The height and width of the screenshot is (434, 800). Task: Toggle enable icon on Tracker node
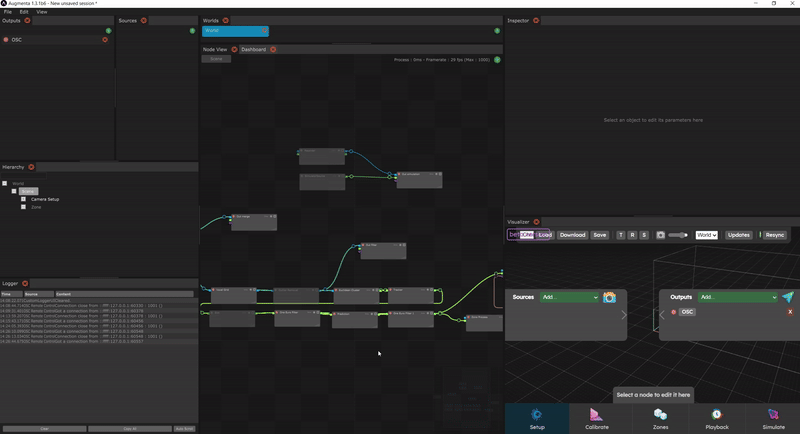[390, 290]
